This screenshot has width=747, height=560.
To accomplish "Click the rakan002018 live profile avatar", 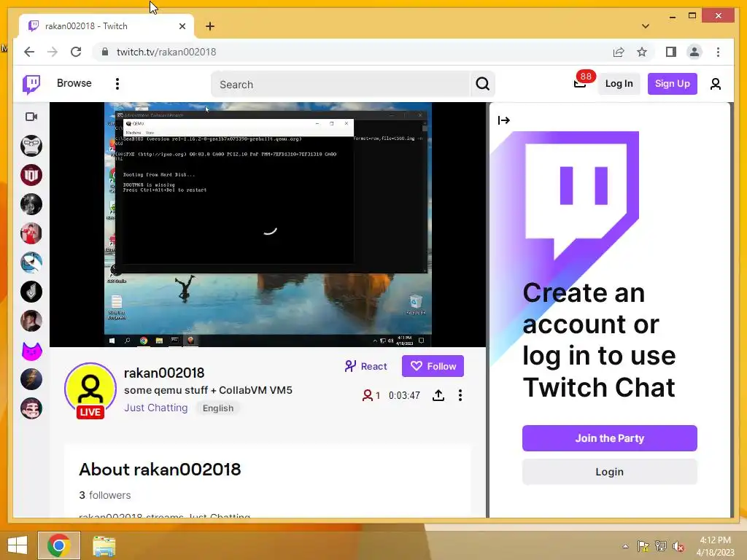I will click(90, 389).
